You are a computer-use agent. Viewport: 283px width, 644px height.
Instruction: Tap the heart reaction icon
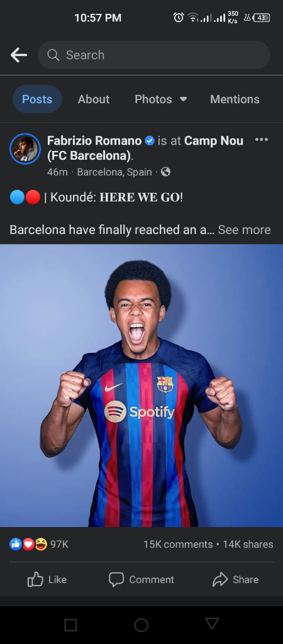[x=28, y=545]
